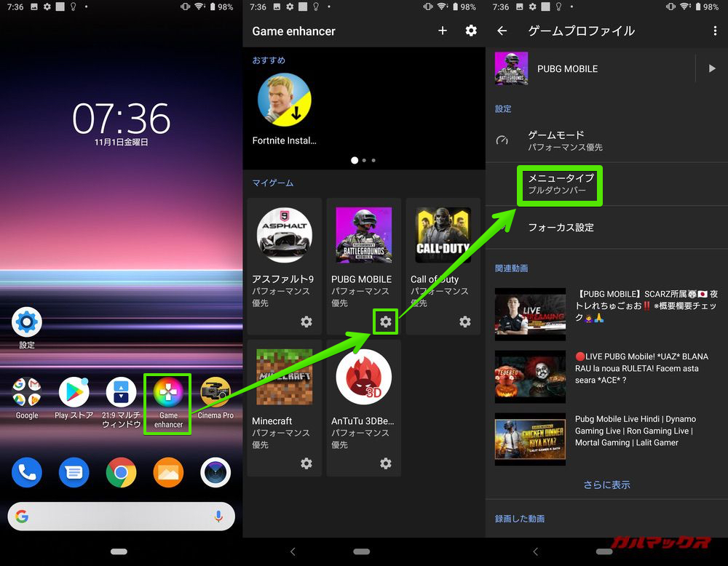This screenshot has width=728, height=566.
Task: Open the Play Store app
Action: click(74, 395)
